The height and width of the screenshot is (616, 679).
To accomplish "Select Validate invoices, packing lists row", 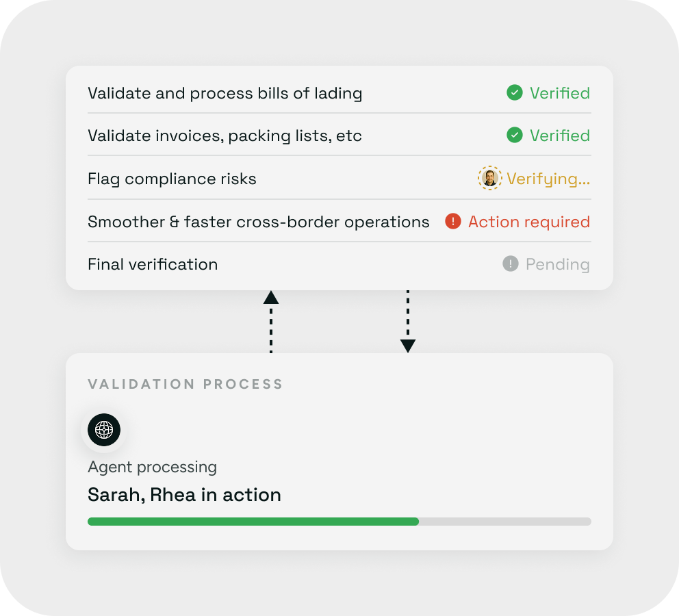I will click(339, 136).
